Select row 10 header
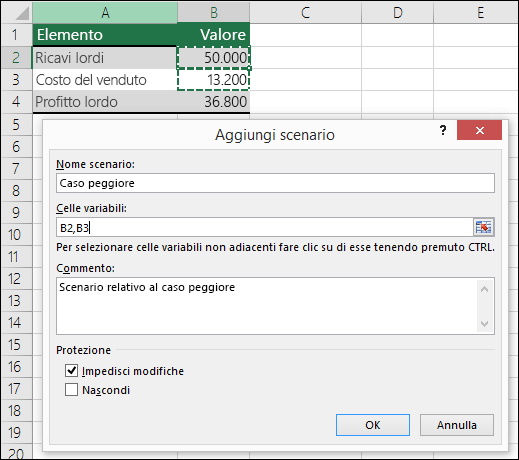 17,235
